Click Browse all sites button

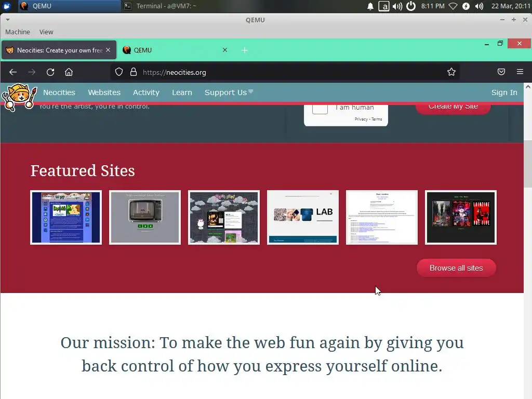(456, 268)
